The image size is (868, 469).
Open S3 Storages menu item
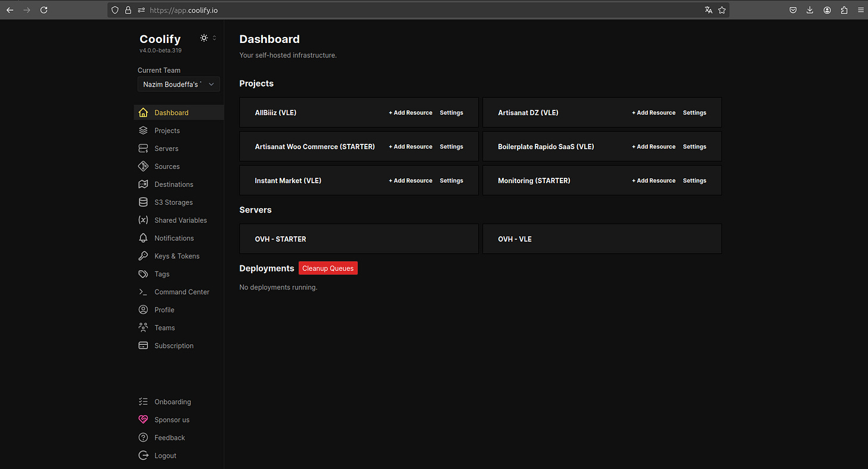click(179, 202)
